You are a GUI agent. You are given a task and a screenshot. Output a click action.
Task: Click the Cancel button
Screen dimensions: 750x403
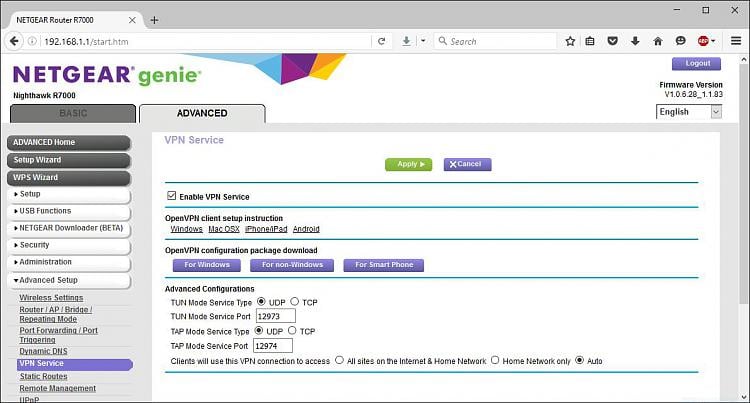tap(467, 164)
